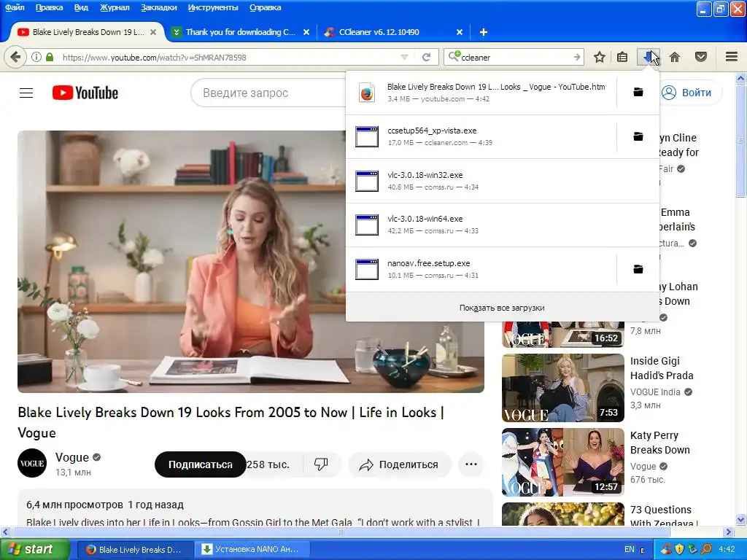Click the Подписаться subscribe button
747x560 pixels.
click(x=200, y=464)
